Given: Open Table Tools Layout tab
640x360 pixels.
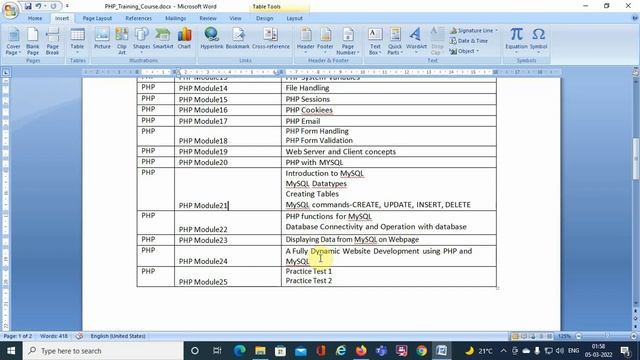Looking at the screenshot, I should point(294,18).
